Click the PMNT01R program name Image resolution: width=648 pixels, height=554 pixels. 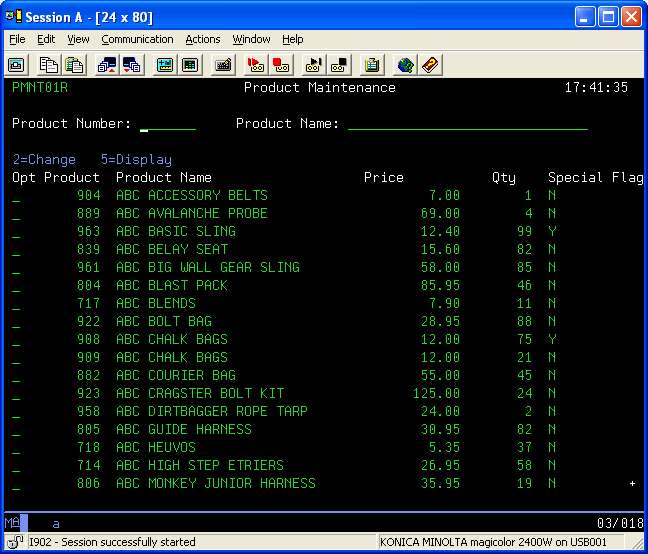(40, 88)
